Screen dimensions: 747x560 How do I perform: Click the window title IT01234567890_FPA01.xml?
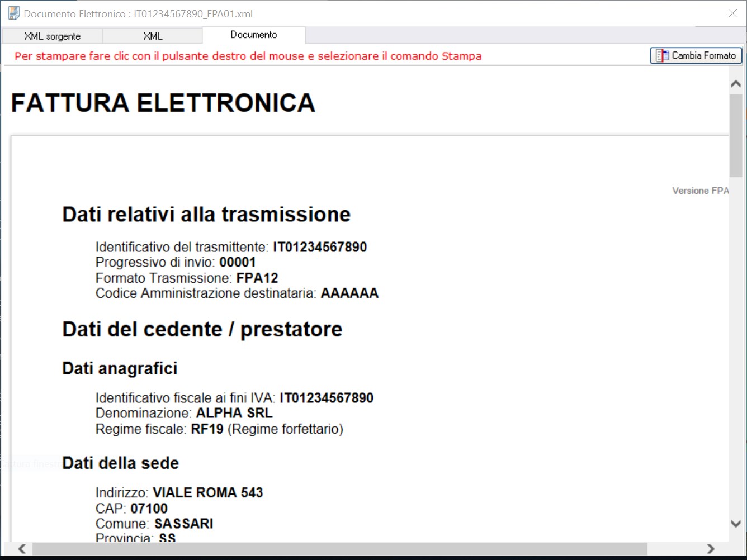[193, 14]
